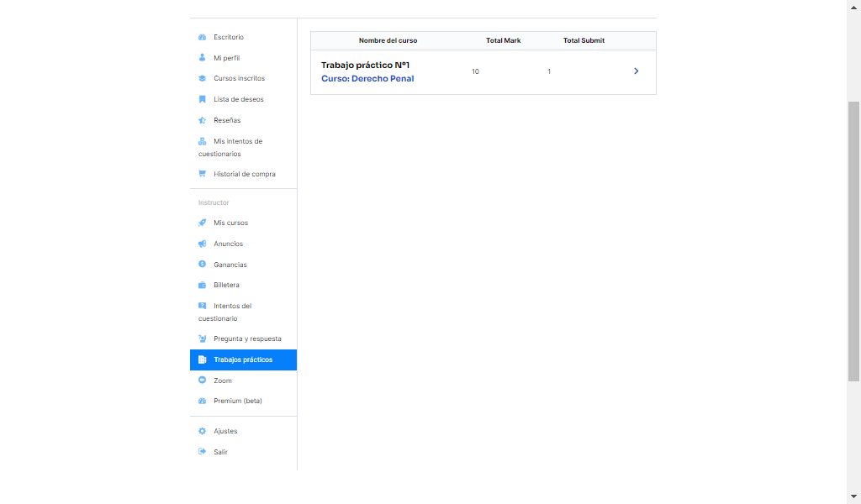Viewport: 861px width, 504px height.
Task: Click the page vertical scrollbar thumb
Action: 853,241
